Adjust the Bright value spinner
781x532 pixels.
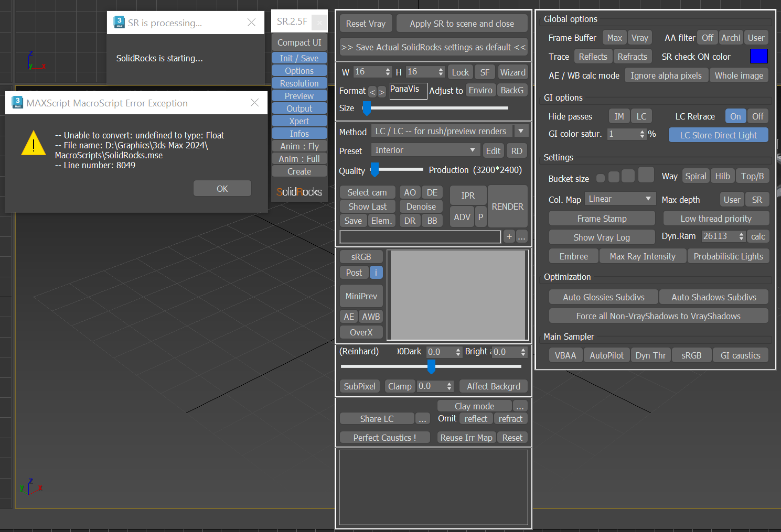coord(523,352)
